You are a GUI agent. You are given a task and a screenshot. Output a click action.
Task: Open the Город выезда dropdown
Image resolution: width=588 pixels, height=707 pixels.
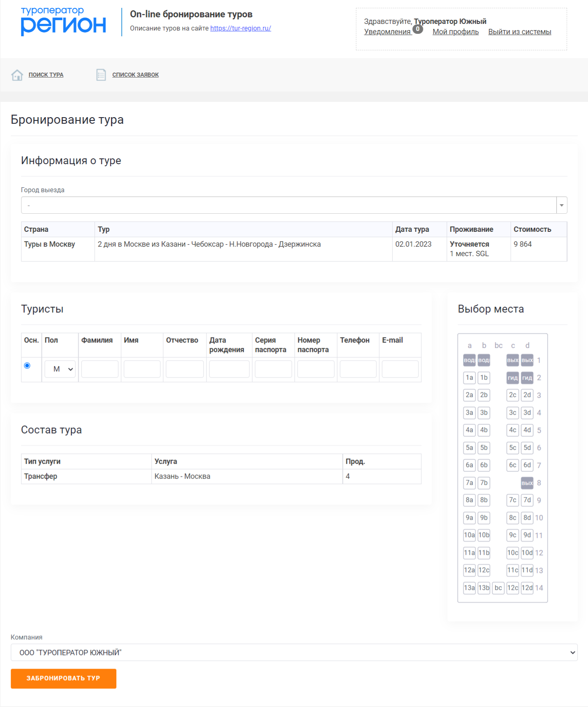click(x=294, y=205)
